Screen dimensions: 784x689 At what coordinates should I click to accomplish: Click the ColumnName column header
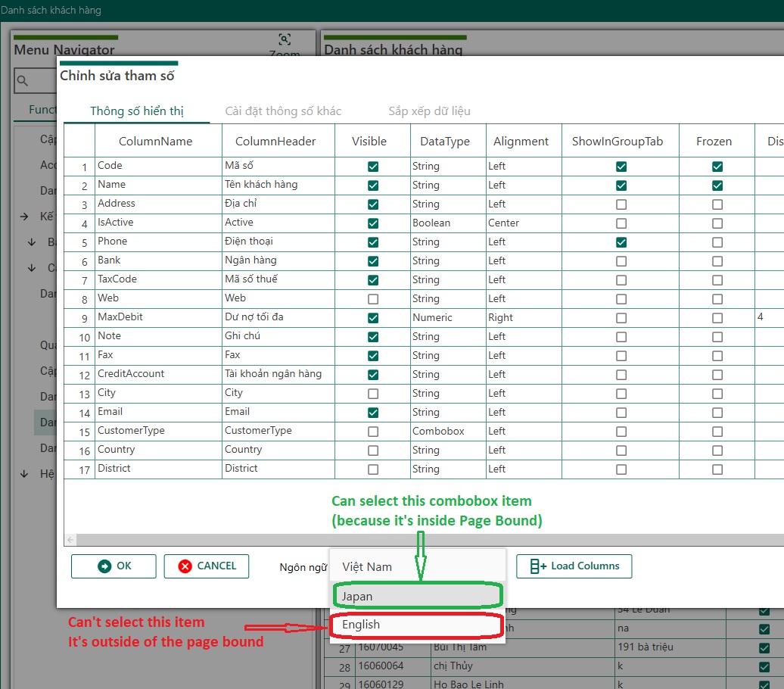tap(158, 141)
